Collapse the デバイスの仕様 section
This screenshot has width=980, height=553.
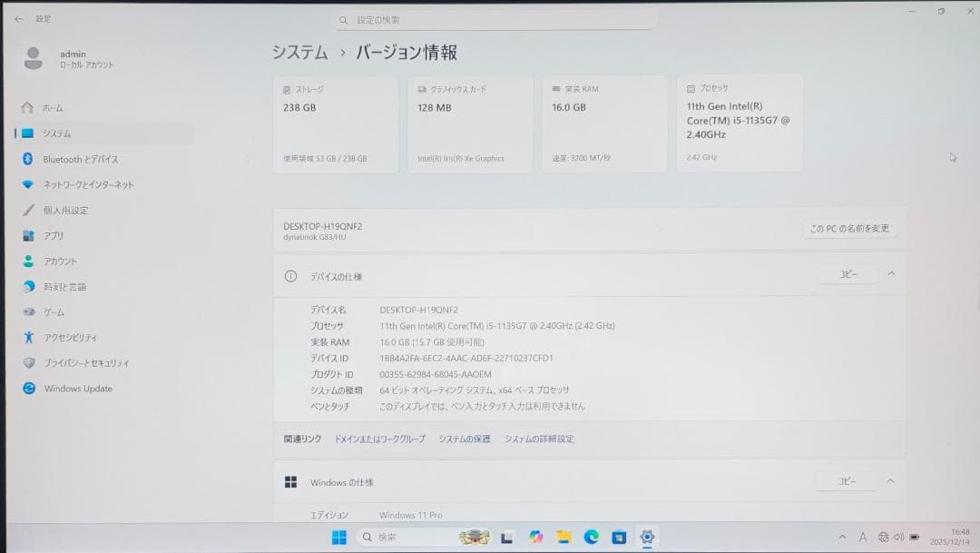point(890,272)
